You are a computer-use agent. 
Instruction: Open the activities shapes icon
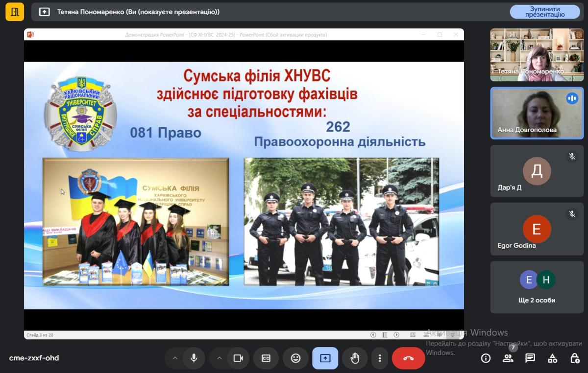[x=553, y=358]
